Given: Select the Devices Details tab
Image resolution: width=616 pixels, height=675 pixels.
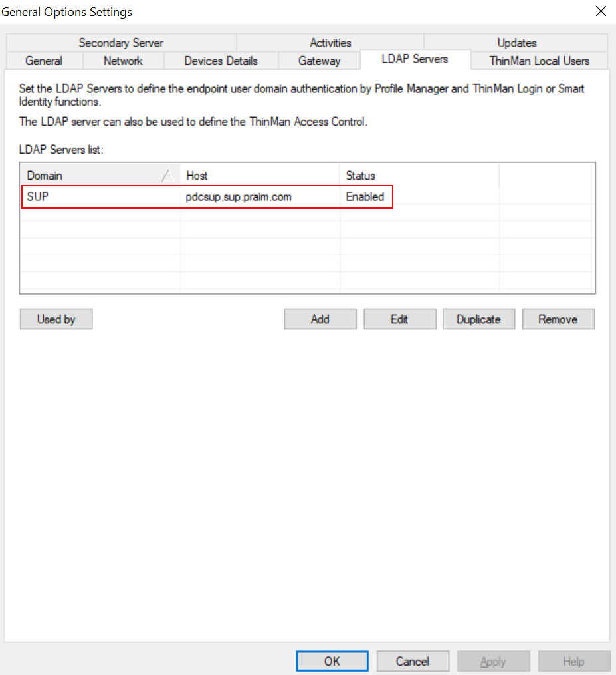Looking at the screenshot, I should 221,61.
